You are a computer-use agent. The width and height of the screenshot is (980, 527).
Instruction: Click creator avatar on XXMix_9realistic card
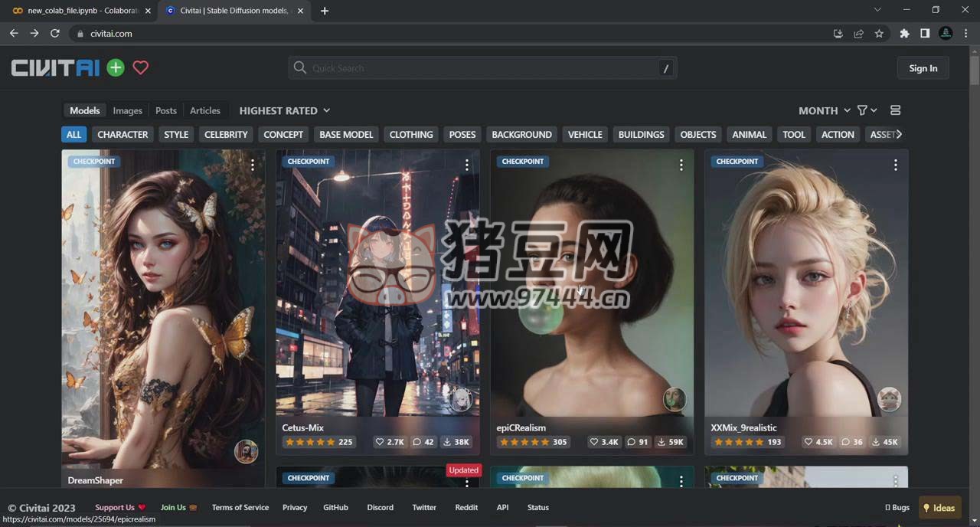(889, 399)
